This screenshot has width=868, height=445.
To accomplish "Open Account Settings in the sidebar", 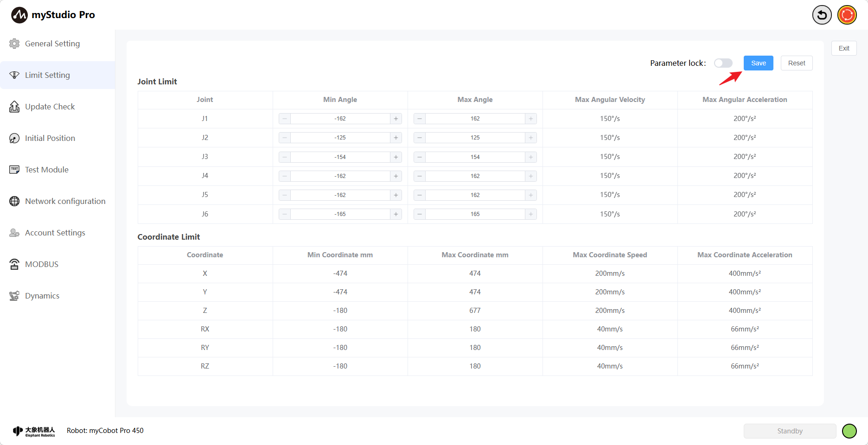I will (x=55, y=233).
